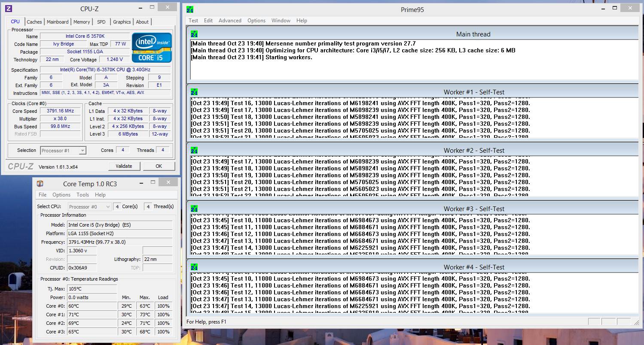This screenshot has width=644, height=345.
Task: Click the Core #1 temperature reading 71°C
Action: [92, 315]
